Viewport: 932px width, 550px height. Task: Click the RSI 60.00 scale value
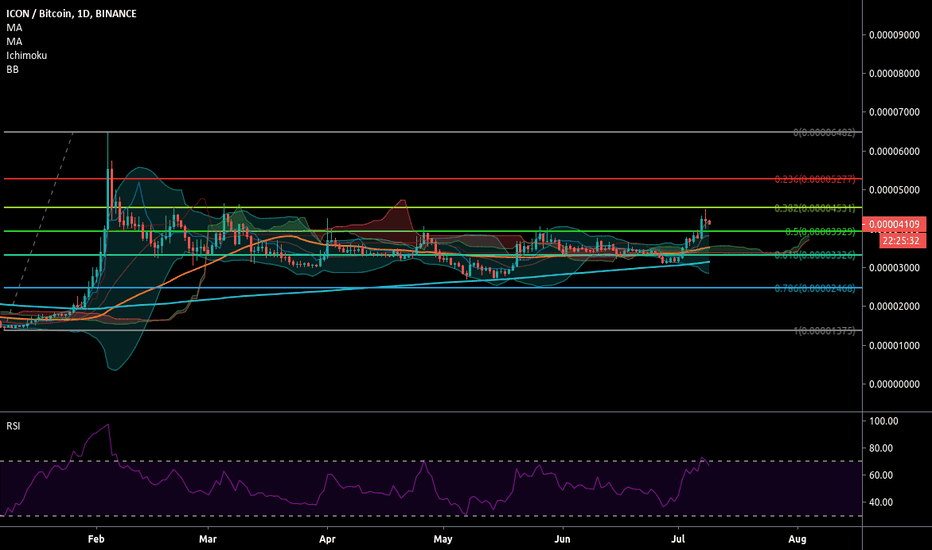tap(881, 475)
